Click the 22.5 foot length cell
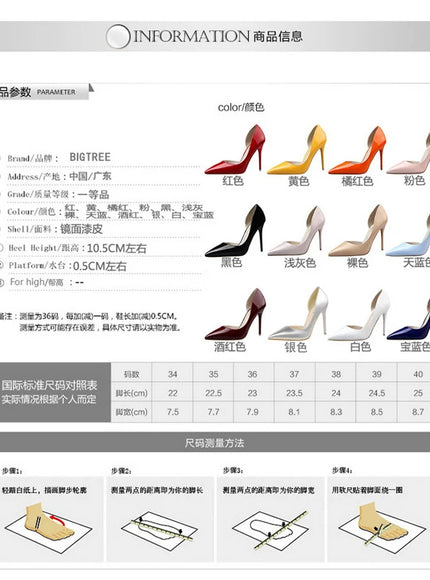Image resolution: width=430 pixels, height=580 pixels. click(214, 393)
